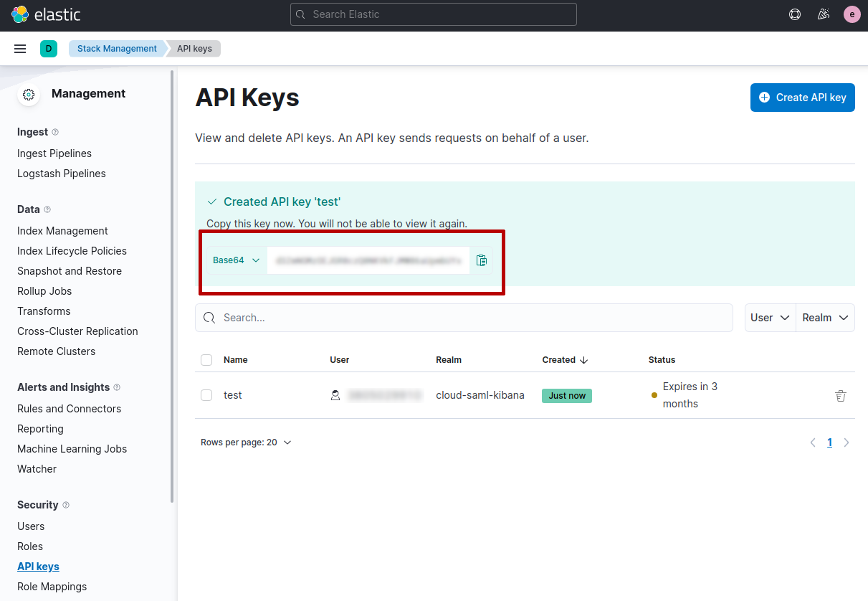
Task: Open Stack Management from the breadcrumb
Action: tap(116, 48)
